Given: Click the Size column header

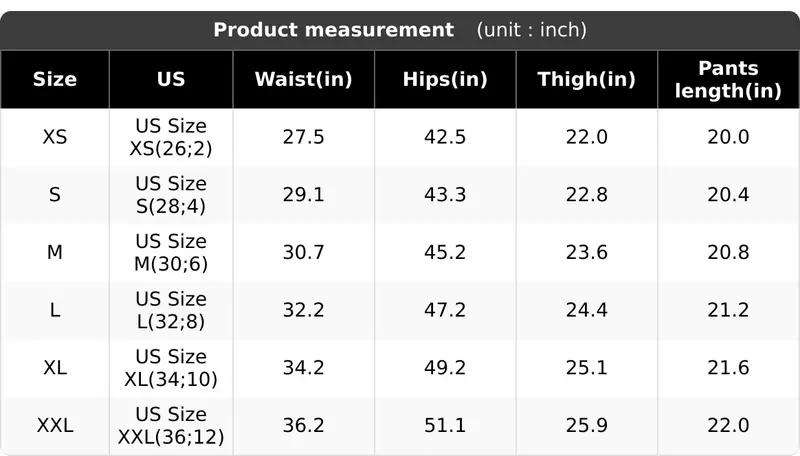Looking at the screenshot, I should [55, 79].
